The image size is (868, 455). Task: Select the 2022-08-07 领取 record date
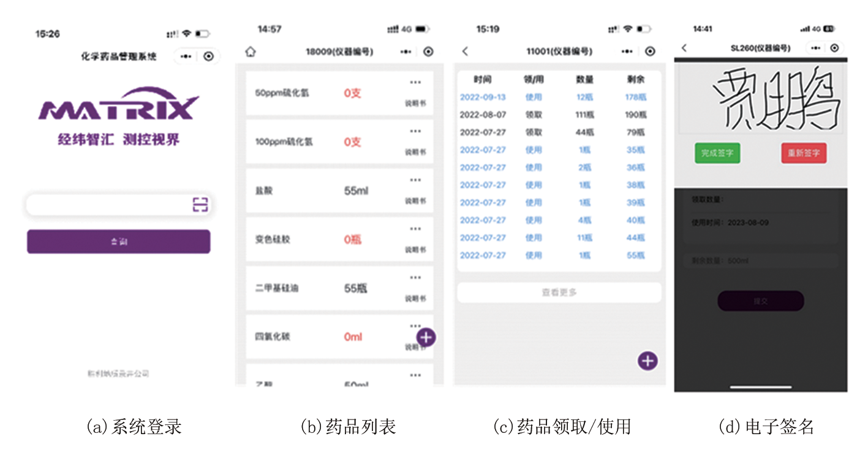point(483,115)
